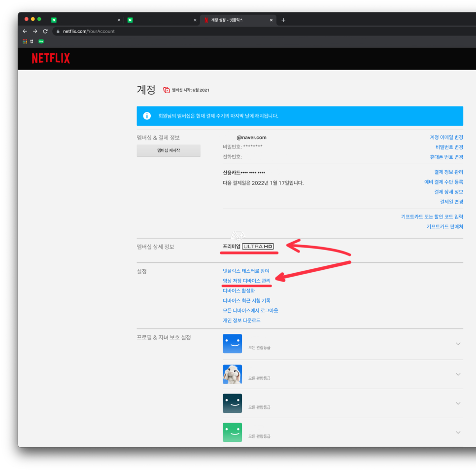Click the Netflix logo in header
The height and width of the screenshot is (471, 476).
click(x=51, y=58)
